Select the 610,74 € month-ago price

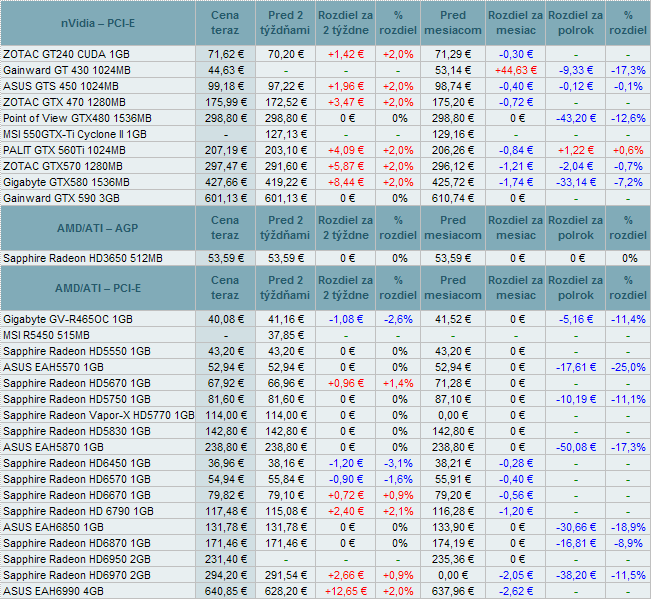click(453, 198)
